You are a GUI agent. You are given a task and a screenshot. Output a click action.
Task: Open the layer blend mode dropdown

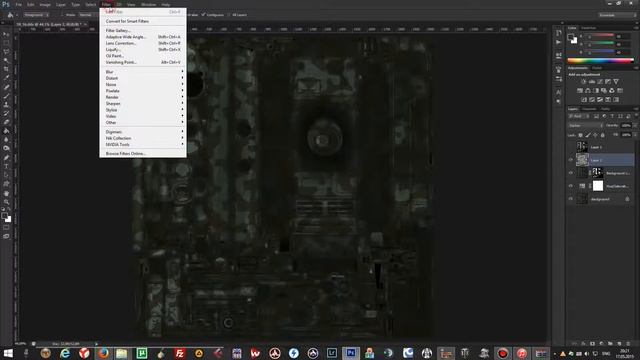586,126
